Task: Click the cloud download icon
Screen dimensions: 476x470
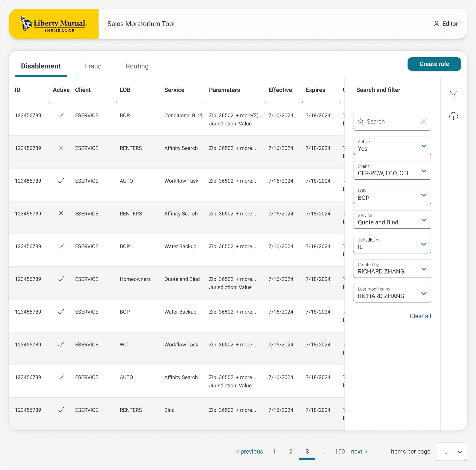Action: point(453,116)
